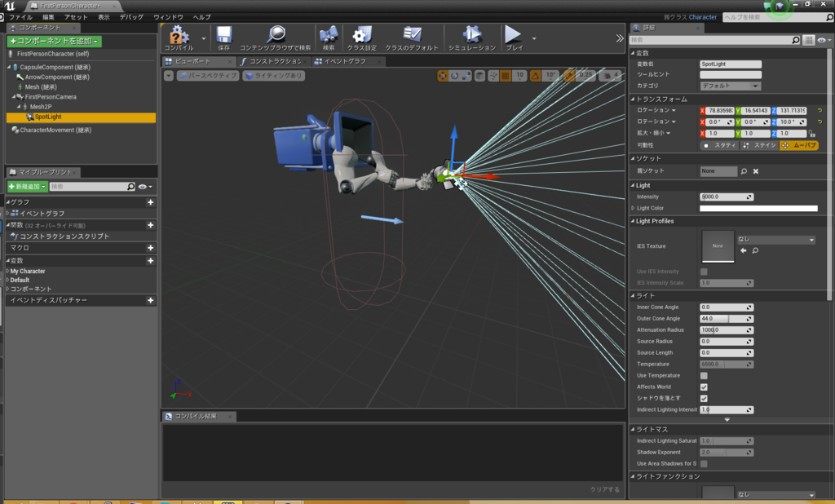Open the アセット menu
This screenshot has width=835, height=504.
[76, 17]
